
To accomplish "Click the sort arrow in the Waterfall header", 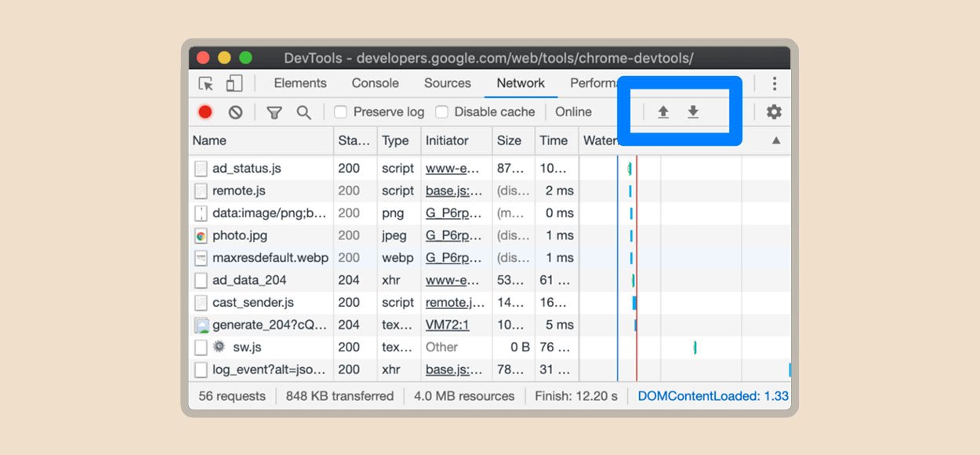I will (x=776, y=140).
